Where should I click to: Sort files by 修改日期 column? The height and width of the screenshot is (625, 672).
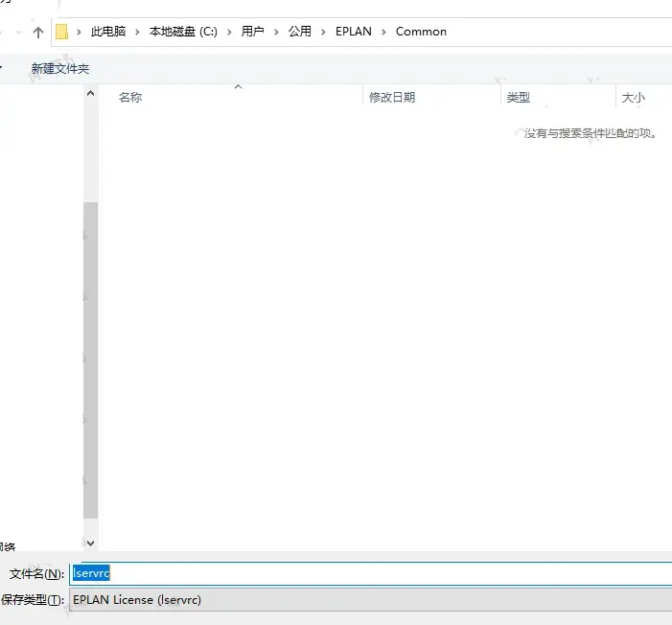tap(392, 98)
